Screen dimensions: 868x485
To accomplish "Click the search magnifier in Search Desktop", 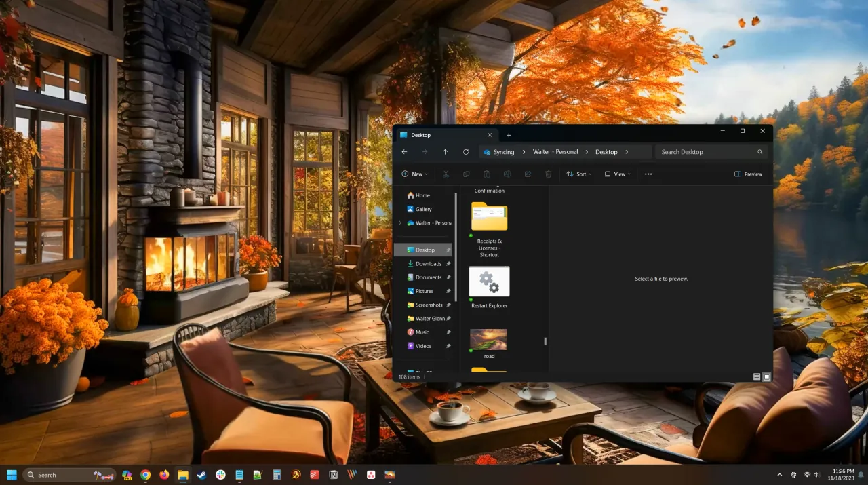I will pos(759,152).
